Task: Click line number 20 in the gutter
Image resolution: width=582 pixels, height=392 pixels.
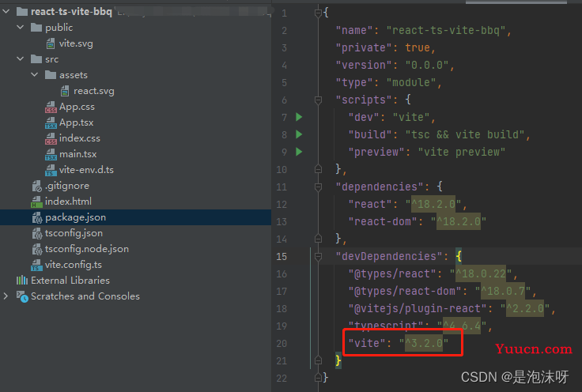Action: pos(282,344)
